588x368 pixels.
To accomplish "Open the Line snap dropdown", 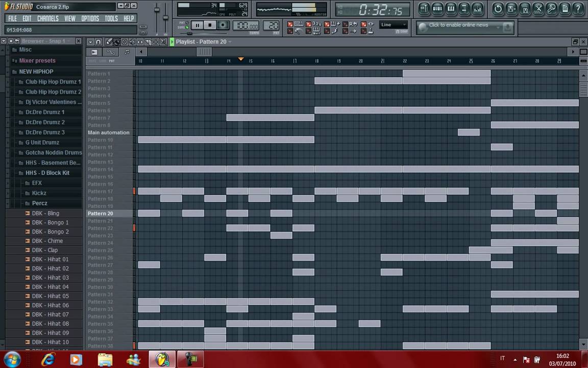I will pyautogui.click(x=394, y=25).
